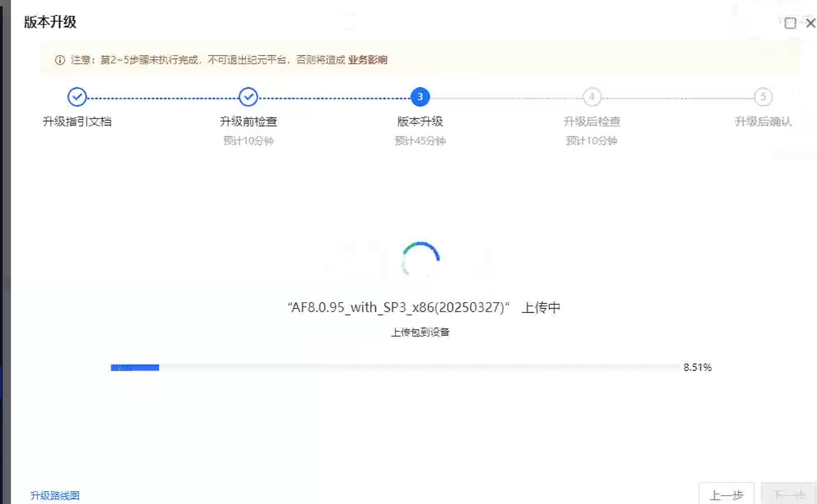This screenshot has height=504, width=817.
Task: Select the 版本升级 step label under circle 3
Action: pos(420,122)
